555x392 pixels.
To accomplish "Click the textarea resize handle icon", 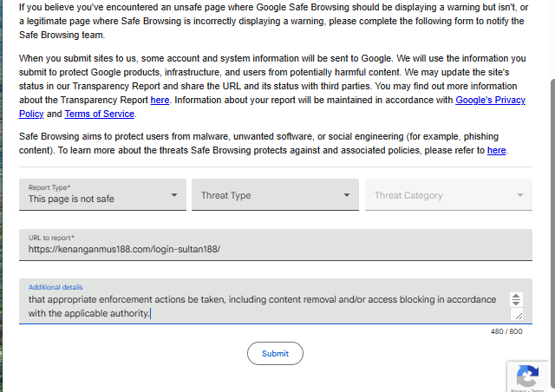I will coord(519,315).
